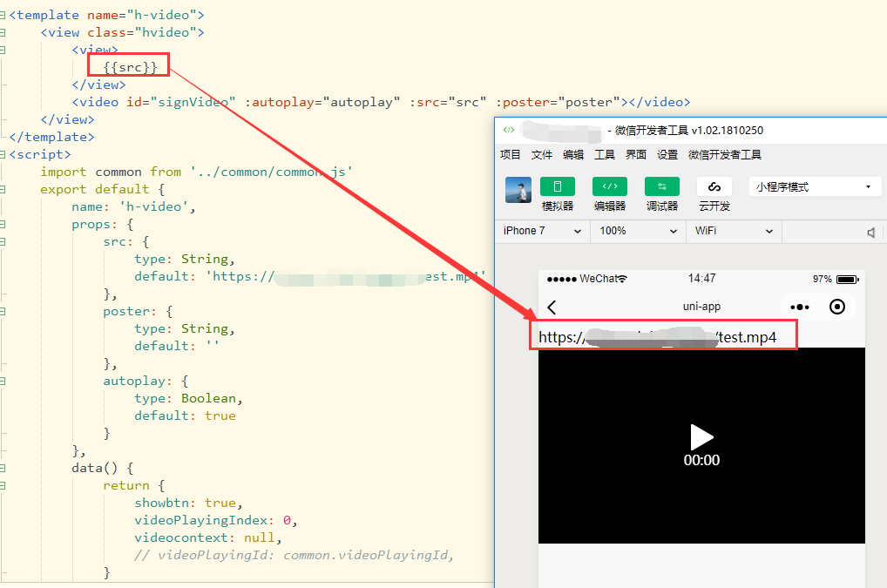Screen dimensions: 887x588
Task: Open the 100% zoom dropdown
Action: click(638, 231)
